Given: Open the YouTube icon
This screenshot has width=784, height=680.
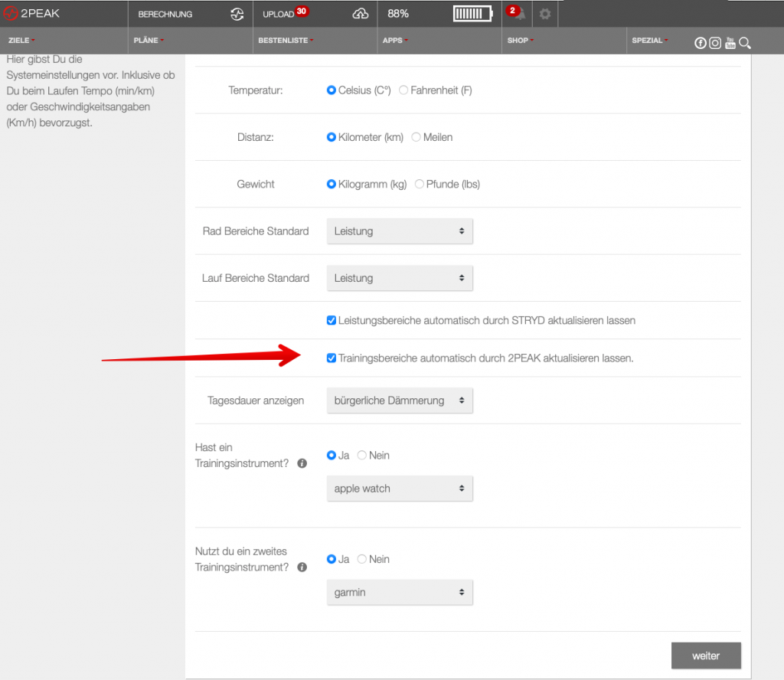Looking at the screenshot, I should click(x=730, y=43).
